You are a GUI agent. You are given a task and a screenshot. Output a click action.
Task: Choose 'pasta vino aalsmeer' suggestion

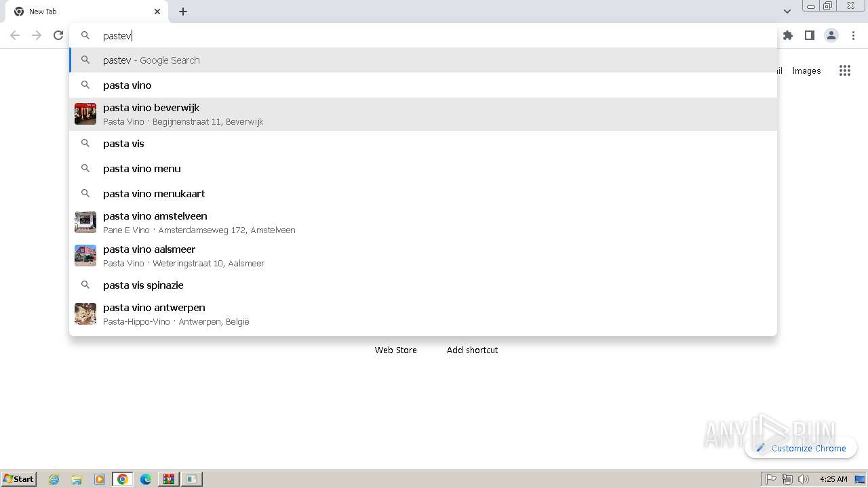423,256
